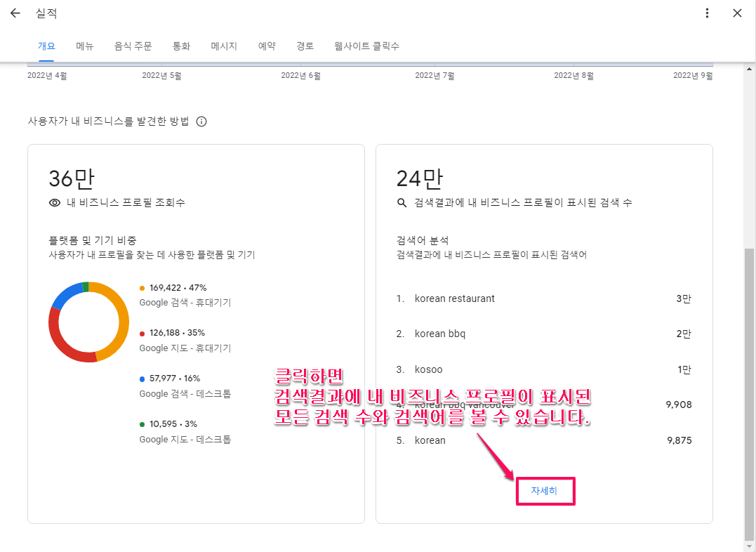Open the 경로 tab
This screenshot has height=552, width=756.
pyautogui.click(x=305, y=46)
